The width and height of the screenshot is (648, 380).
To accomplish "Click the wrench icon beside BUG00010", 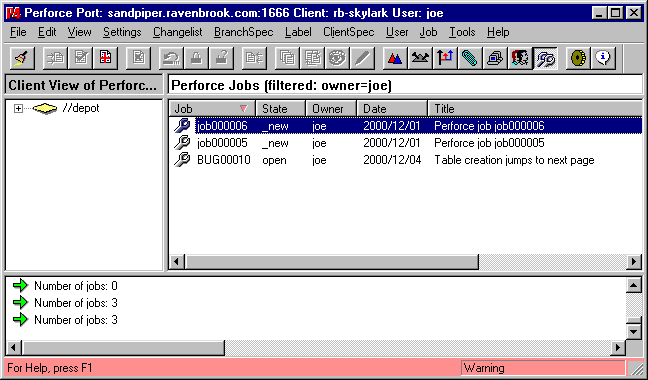I will (x=182, y=159).
